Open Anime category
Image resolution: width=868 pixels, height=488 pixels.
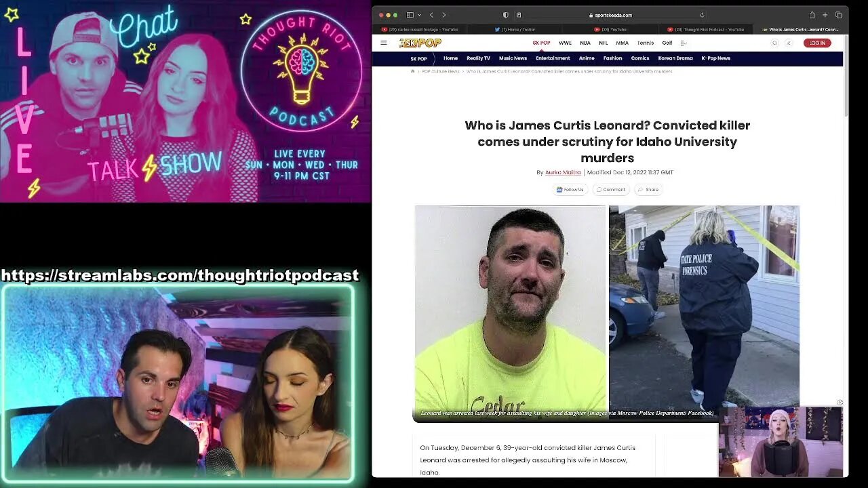pos(587,58)
